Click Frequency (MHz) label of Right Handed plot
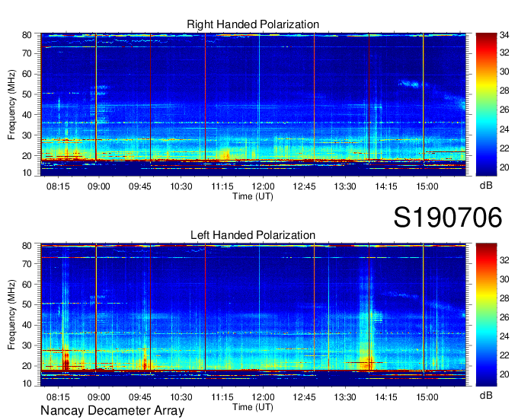Viewport: 518px width, 420px height. 11,104
